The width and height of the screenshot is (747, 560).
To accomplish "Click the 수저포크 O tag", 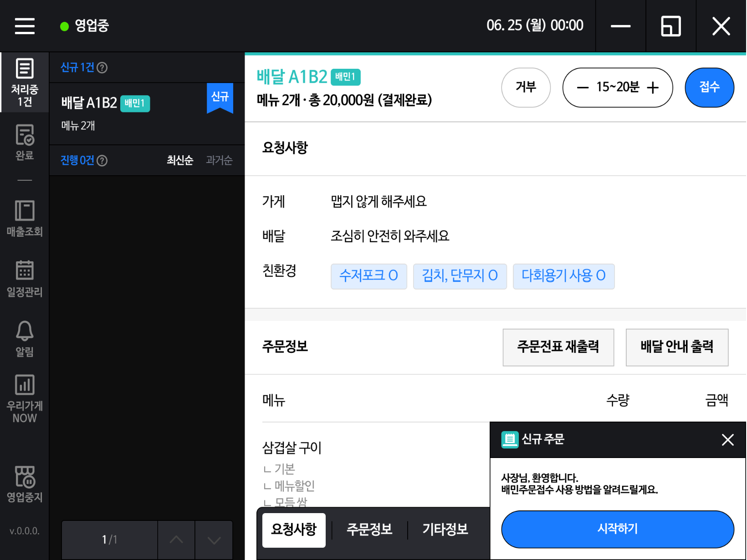I will click(368, 276).
